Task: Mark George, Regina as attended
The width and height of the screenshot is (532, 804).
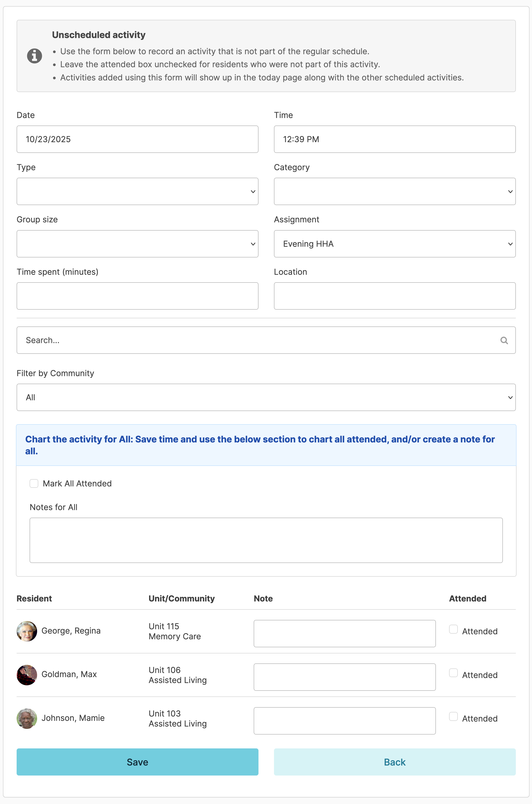Action: [453, 629]
